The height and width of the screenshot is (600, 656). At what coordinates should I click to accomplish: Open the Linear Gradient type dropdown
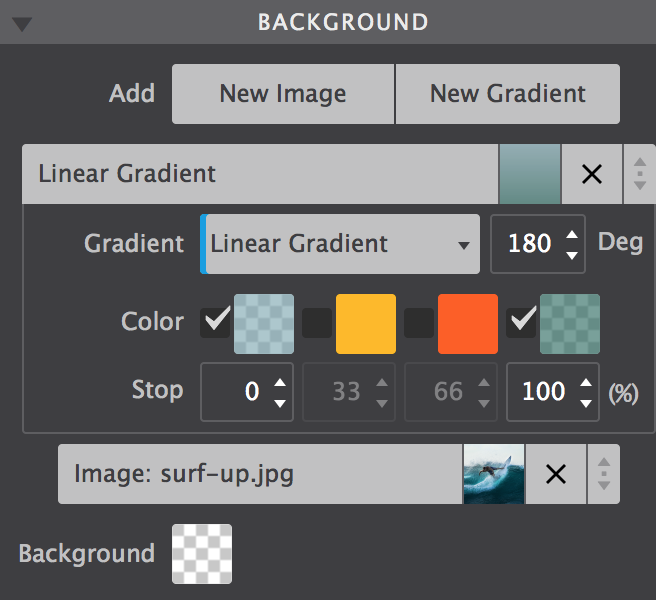[x=340, y=243]
